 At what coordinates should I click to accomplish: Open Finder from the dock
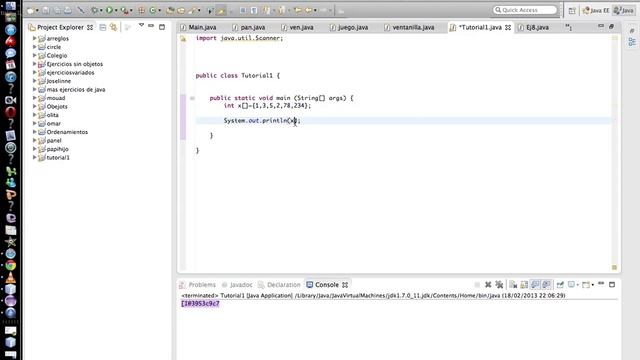pyautogui.click(x=11, y=6)
